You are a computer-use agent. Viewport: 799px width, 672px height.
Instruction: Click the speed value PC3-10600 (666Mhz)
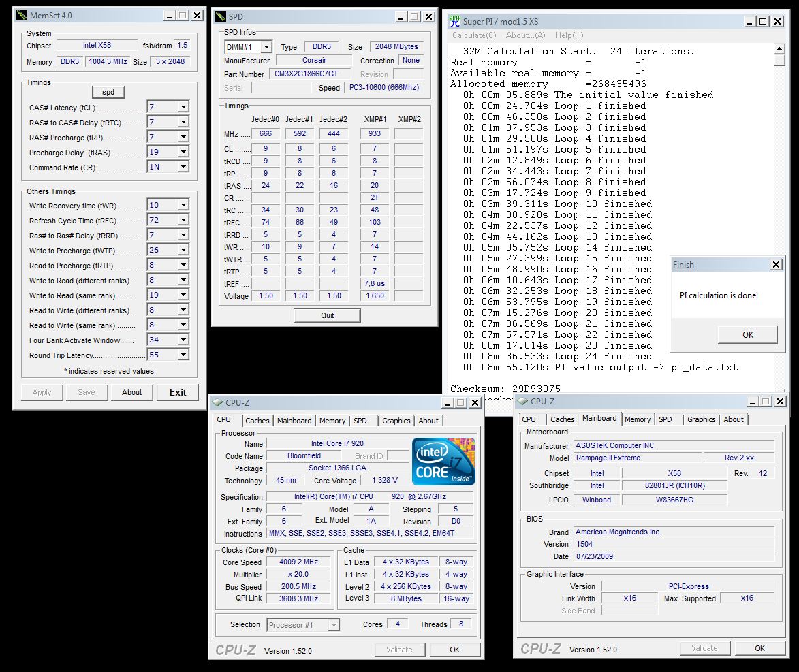coord(384,88)
